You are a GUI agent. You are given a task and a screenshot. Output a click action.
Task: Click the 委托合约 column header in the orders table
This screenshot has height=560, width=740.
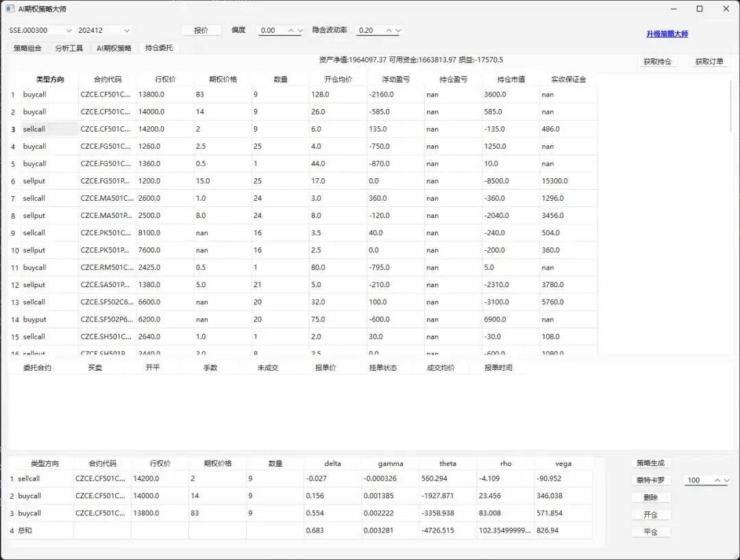coord(37,368)
